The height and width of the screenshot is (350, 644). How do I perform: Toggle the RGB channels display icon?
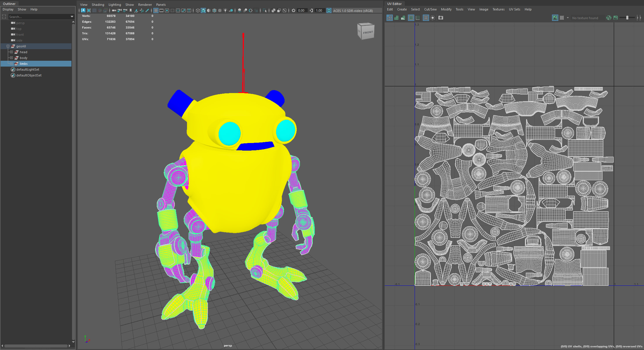pos(609,18)
